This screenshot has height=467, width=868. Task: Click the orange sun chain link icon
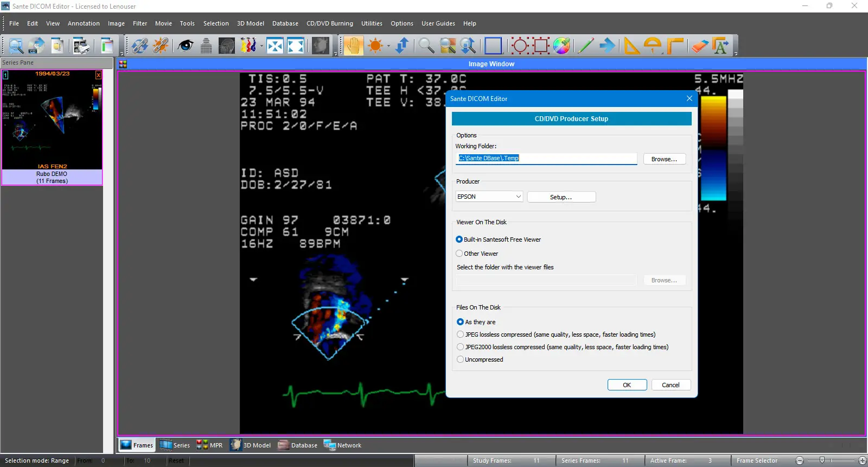(x=161, y=46)
